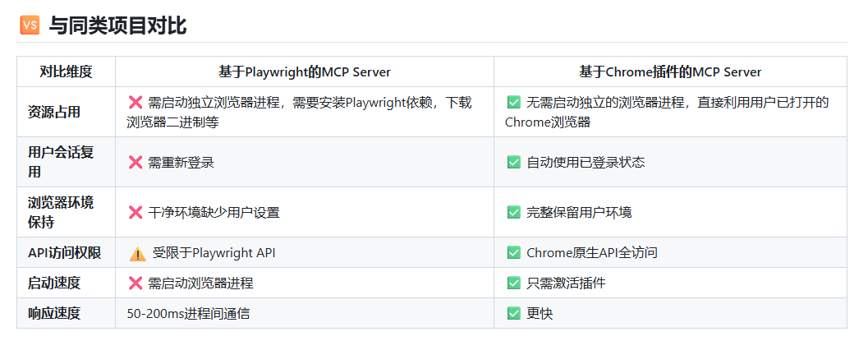Viewport: 868px width, 341px height.
Task: Click the orange VS icon in heading
Action: click(x=30, y=25)
